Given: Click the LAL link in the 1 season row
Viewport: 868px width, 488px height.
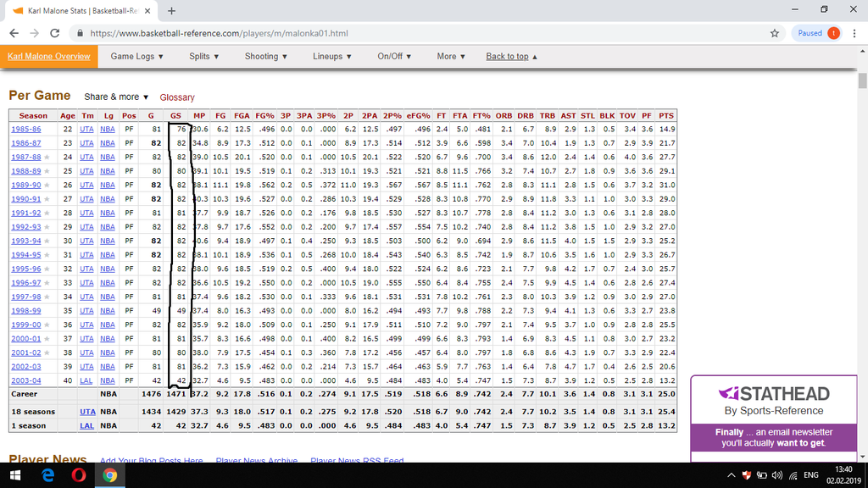Looking at the screenshot, I should [87, 425].
